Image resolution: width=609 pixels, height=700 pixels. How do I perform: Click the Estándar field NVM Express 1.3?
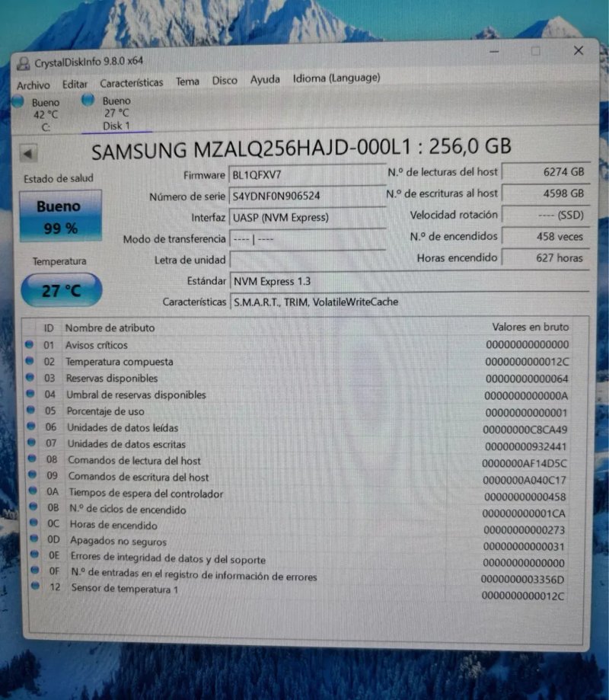tap(409, 281)
